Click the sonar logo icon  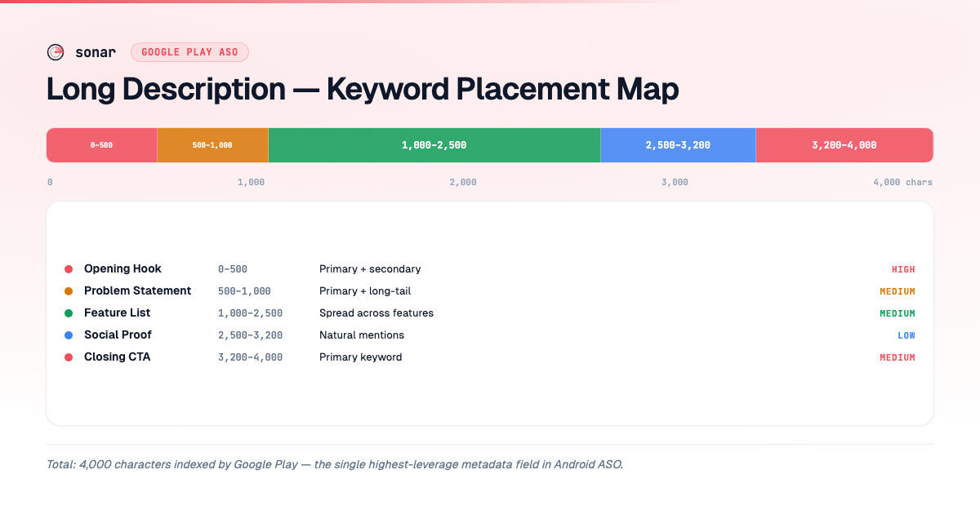pos(56,52)
